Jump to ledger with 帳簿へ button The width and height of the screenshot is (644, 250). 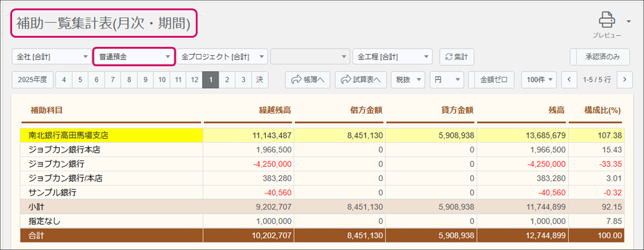(x=307, y=80)
